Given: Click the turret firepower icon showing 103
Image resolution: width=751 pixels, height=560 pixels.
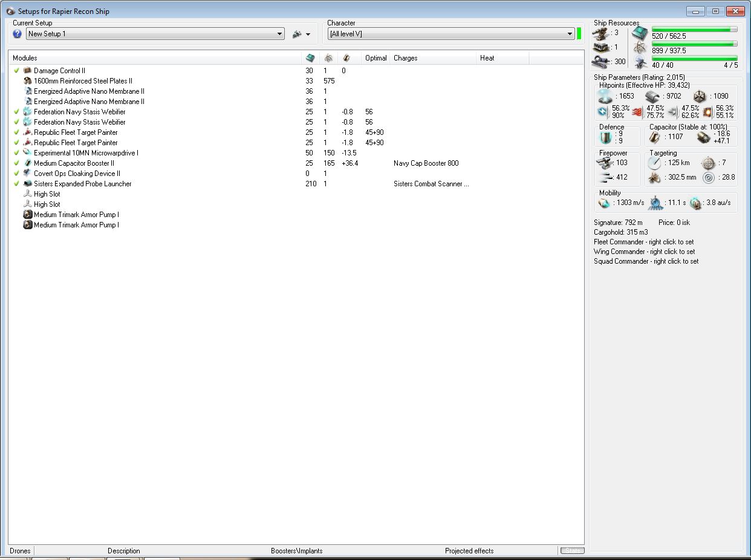Looking at the screenshot, I should pos(605,163).
